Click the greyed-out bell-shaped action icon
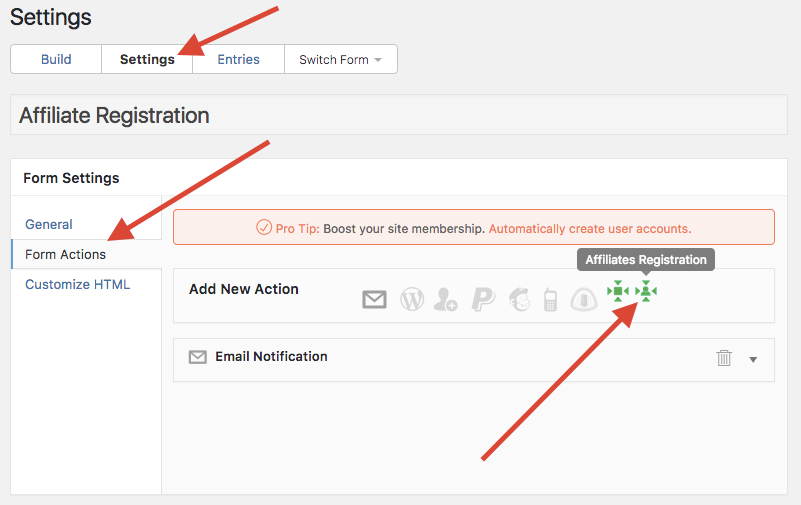 584,299
